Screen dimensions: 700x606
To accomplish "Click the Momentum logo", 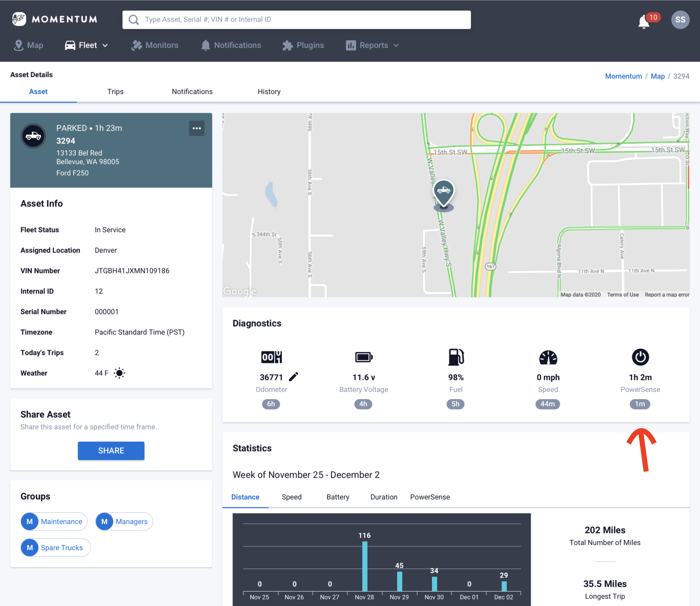I will pyautogui.click(x=55, y=19).
